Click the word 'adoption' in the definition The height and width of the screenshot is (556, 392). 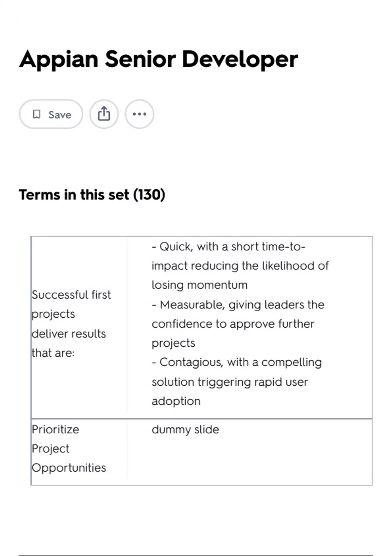(x=176, y=401)
